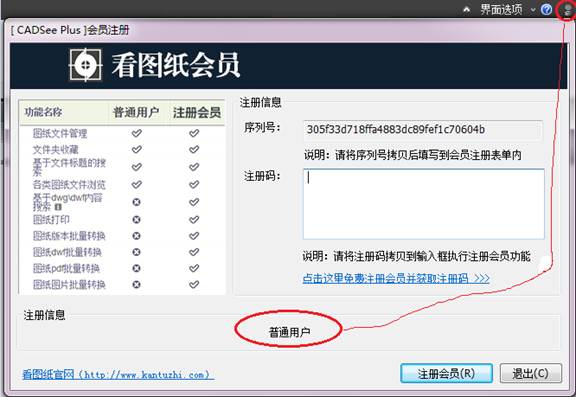The image size is (576, 397).
Task: Click the check mark for 图纸文件管理 normal user
Action: pos(137,133)
